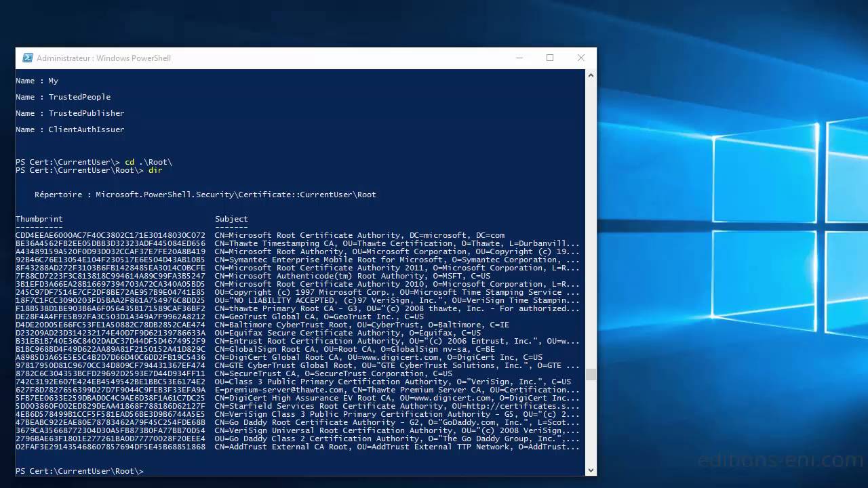The height and width of the screenshot is (488, 868).
Task: Click the 'Name : TrustedPublisher' line
Action: pos(70,113)
